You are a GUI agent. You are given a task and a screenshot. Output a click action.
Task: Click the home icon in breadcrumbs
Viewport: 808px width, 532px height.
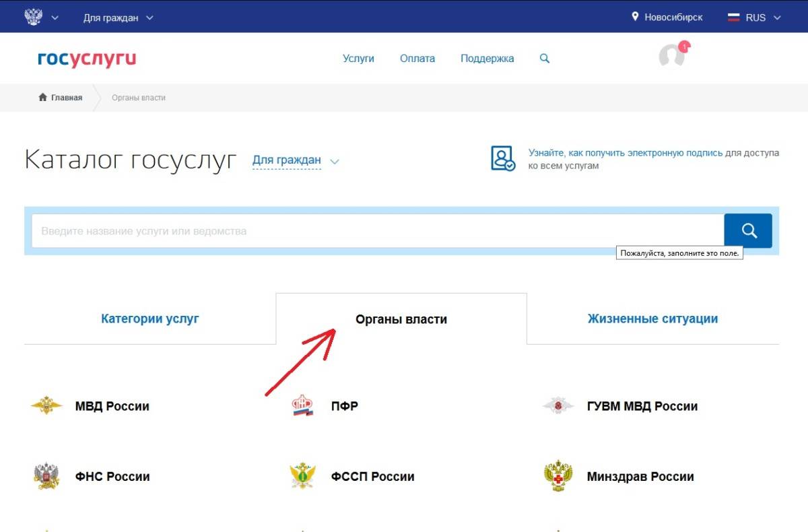[x=42, y=98]
